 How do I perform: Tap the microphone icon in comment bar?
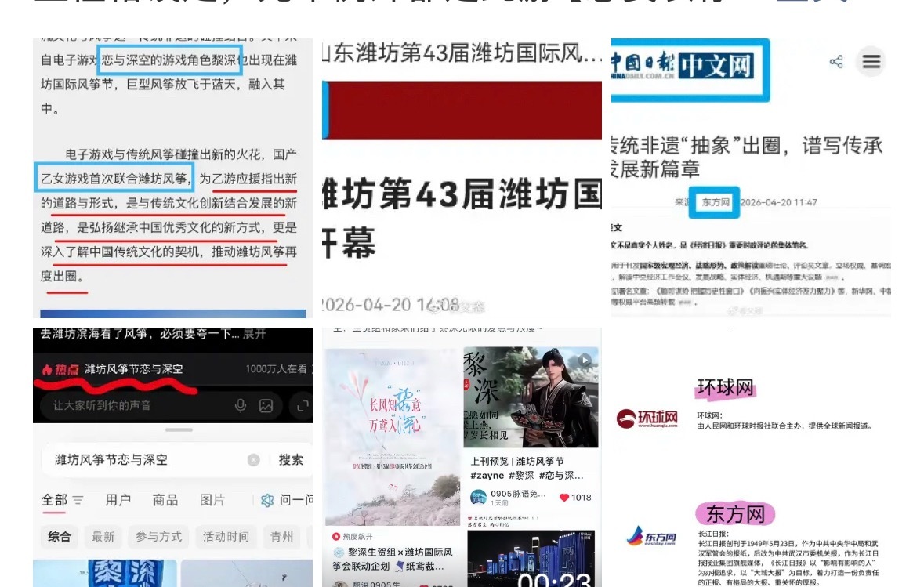[241, 405]
